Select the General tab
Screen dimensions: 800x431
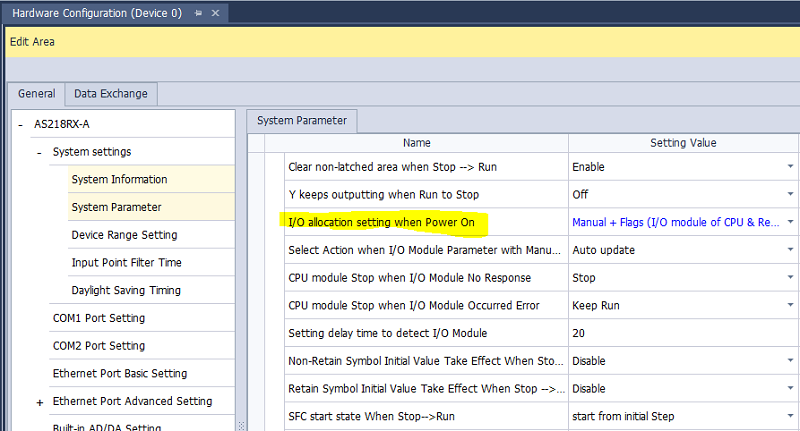36,94
